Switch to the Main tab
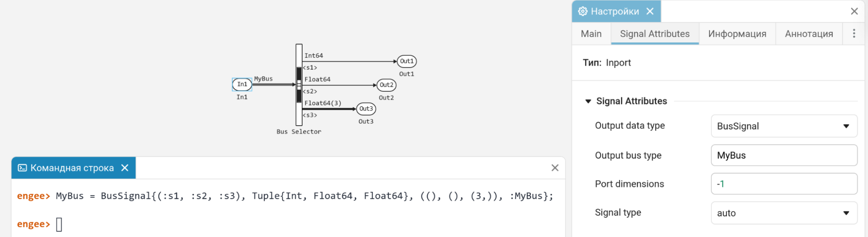Viewport: 868px width, 237px height. [x=591, y=34]
